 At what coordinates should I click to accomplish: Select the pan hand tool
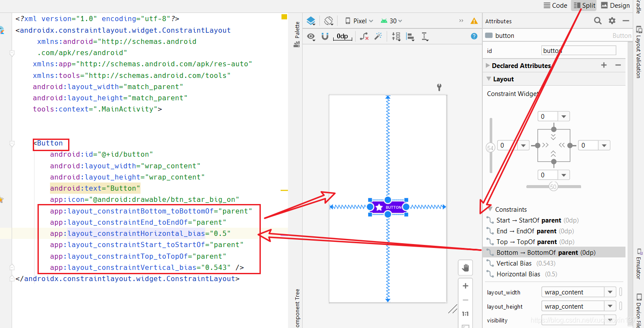pos(465,268)
